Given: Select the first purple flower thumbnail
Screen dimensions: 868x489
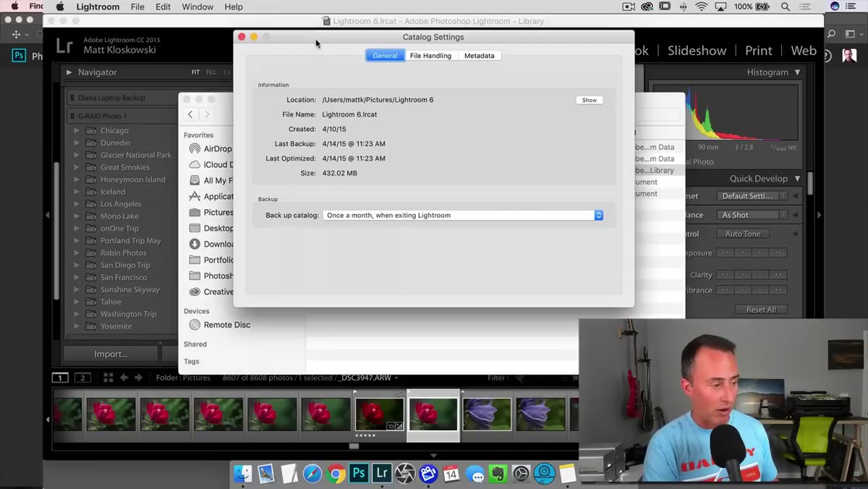Looking at the screenshot, I should 486,415.
